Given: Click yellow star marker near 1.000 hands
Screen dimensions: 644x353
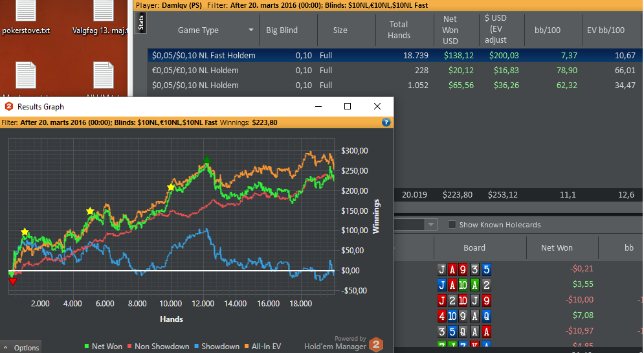Looking at the screenshot, I should pyautogui.click(x=25, y=232).
